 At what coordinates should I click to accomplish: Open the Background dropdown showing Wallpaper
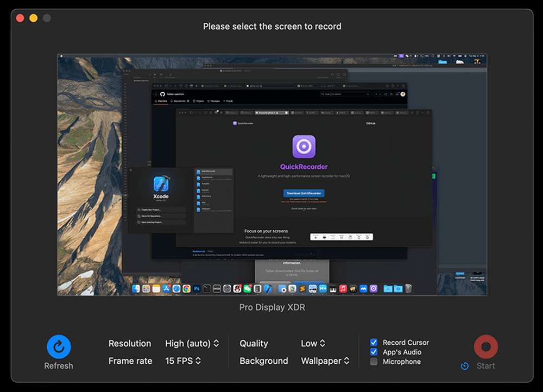click(x=325, y=361)
